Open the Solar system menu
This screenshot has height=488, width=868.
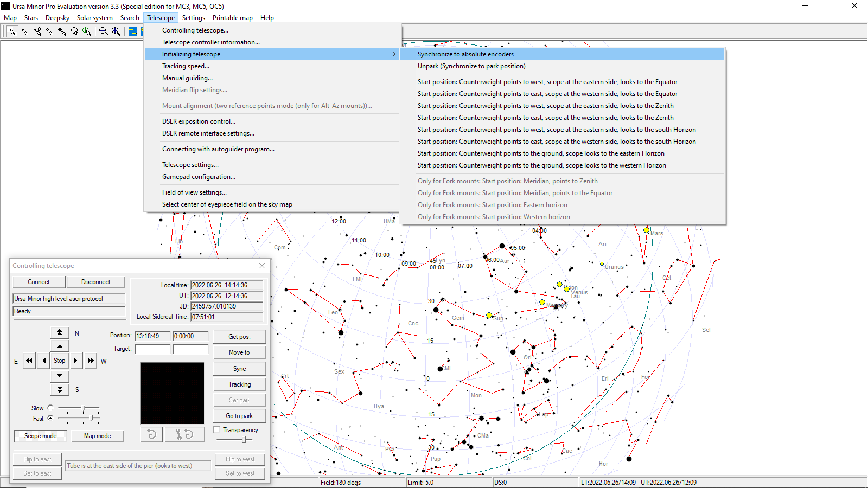(95, 18)
